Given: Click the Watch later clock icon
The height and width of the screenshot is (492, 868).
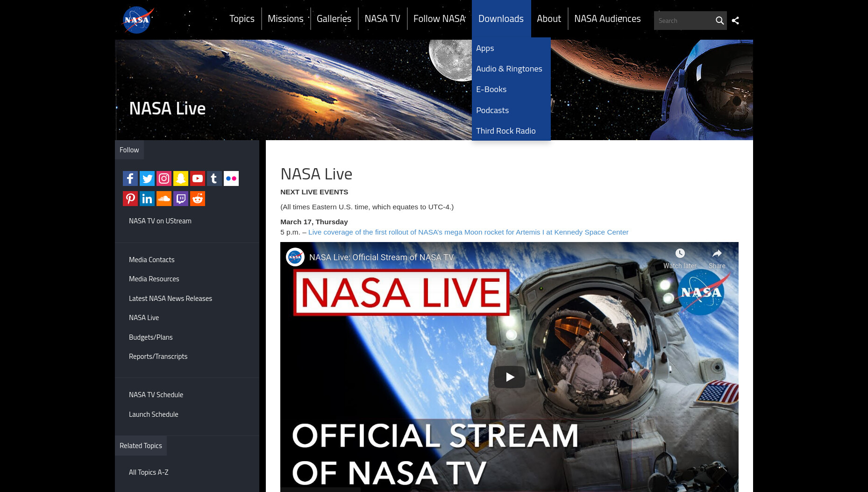Looking at the screenshot, I should pos(680,253).
